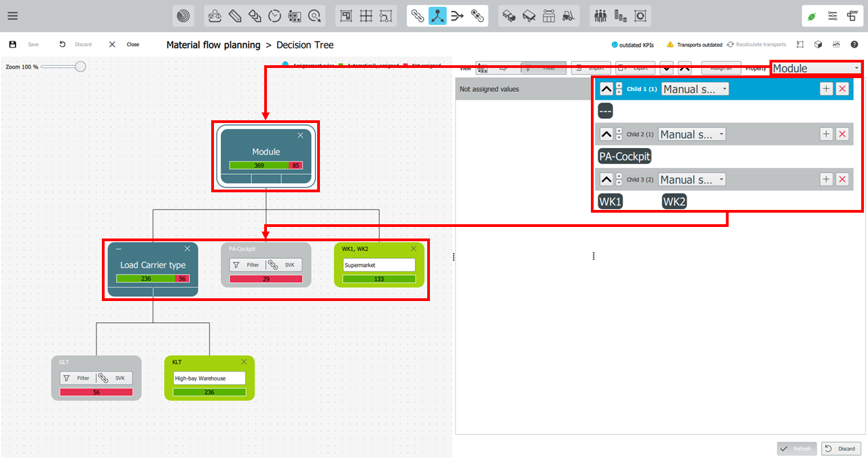Click the green plug connection icon
The width and height of the screenshot is (868, 460).
point(812,16)
